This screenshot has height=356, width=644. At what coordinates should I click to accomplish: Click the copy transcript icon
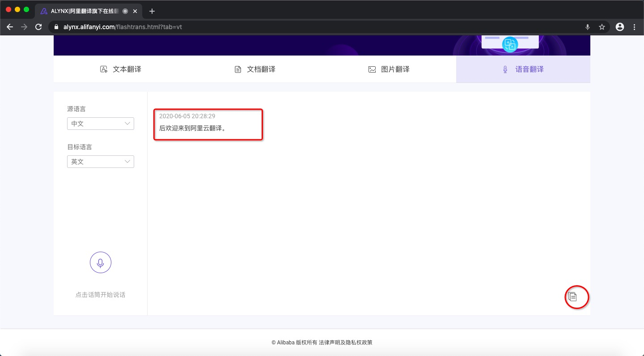(x=572, y=296)
